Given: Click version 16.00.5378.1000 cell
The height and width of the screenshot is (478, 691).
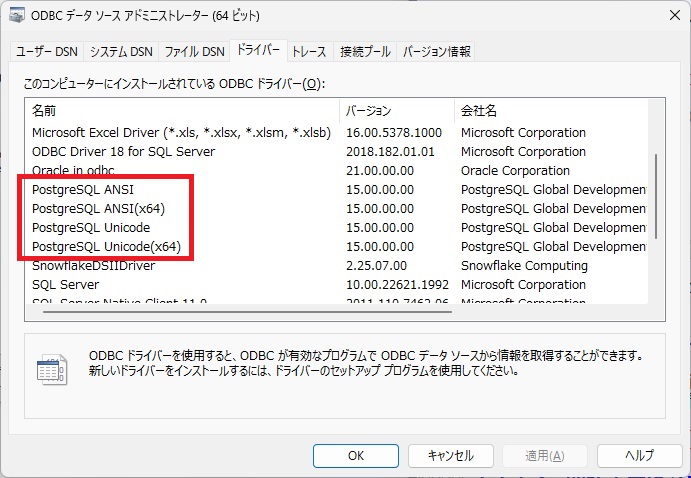Looking at the screenshot, I should coord(394,133).
